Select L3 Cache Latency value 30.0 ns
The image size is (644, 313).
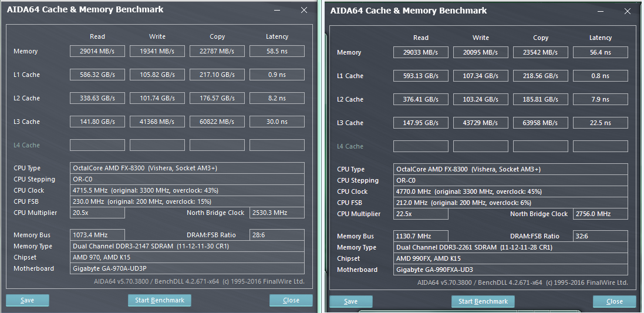click(x=277, y=122)
